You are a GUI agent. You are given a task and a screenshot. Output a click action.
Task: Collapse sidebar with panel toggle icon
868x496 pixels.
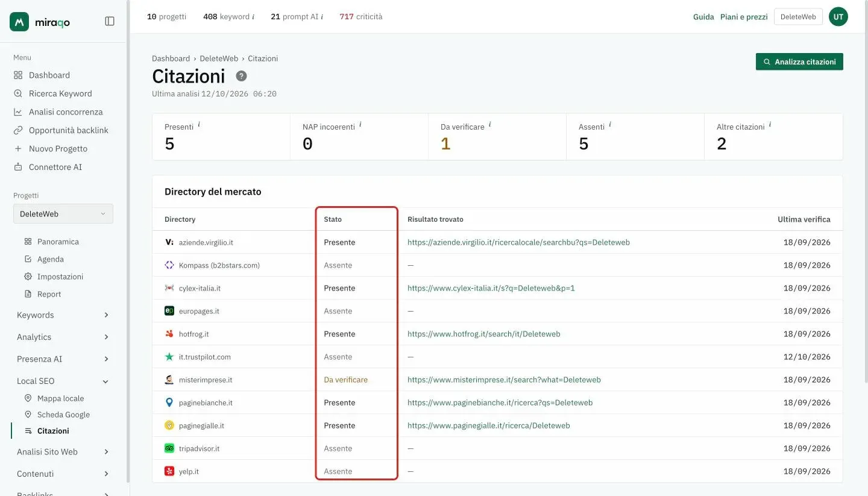pos(110,21)
